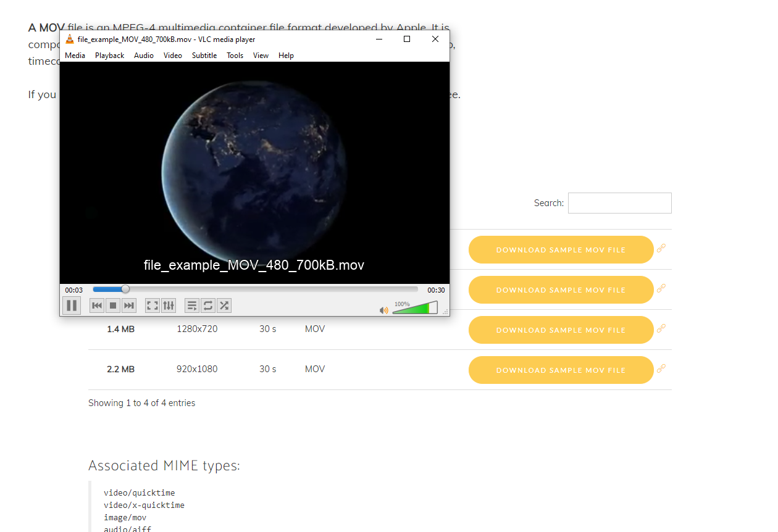This screenshot has height=532, width=778.
Task: Copy link icon in second table row
Action: (661, 288)
